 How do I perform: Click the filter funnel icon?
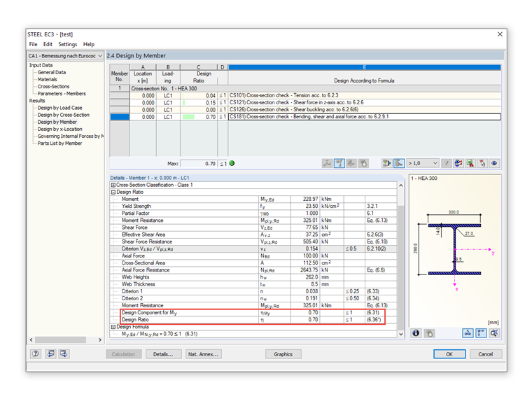click(x=447, y=163)
